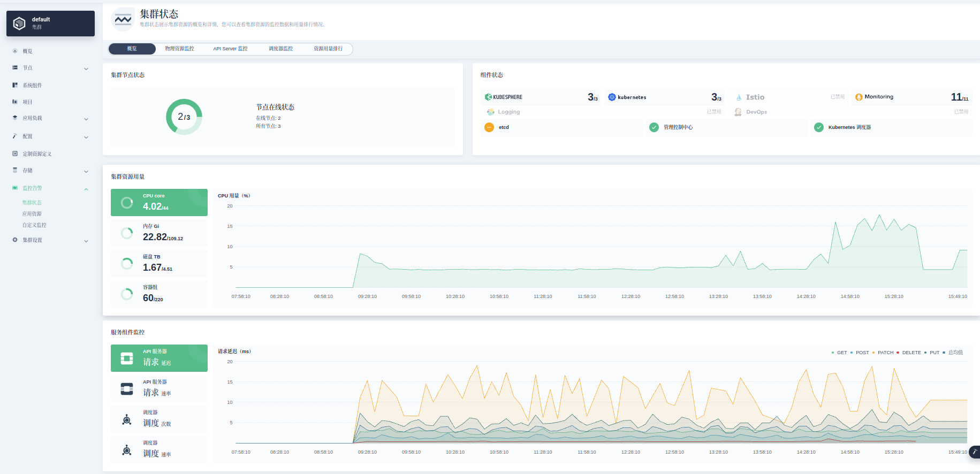Click the kubernetes component logo
The height and width of the screenshot is (474, 980).
(612, 97)
